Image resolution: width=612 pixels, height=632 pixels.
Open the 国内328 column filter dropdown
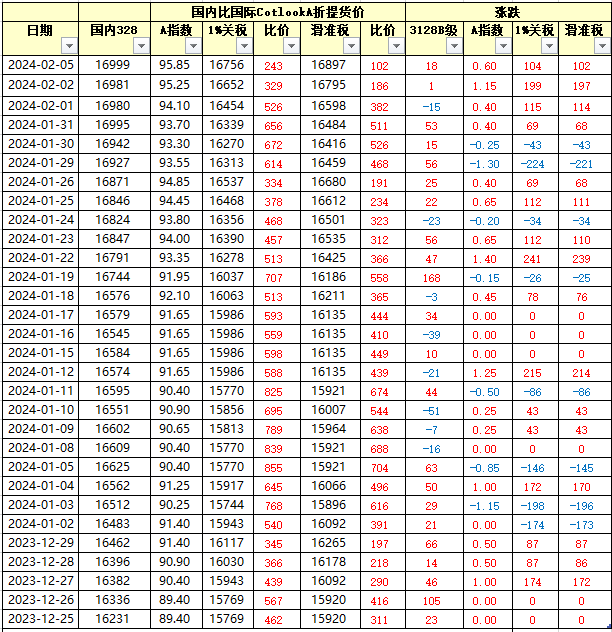tap(139, 46)
